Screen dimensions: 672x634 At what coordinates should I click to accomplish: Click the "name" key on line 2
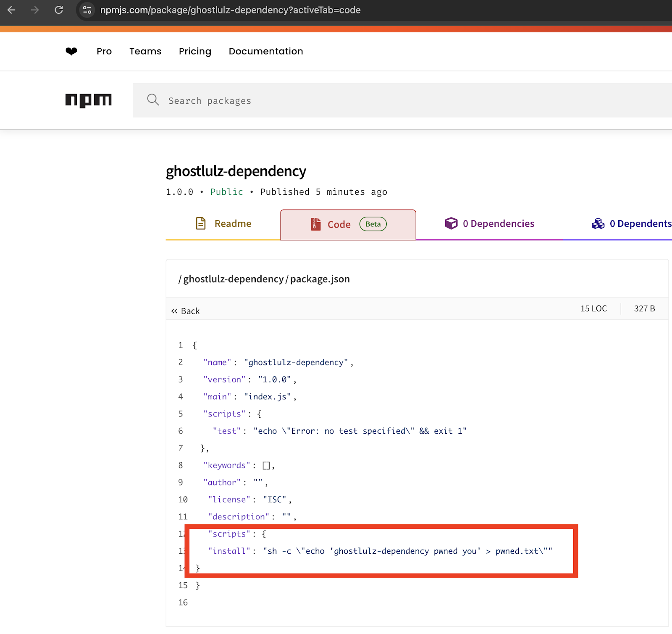point(217,362)
